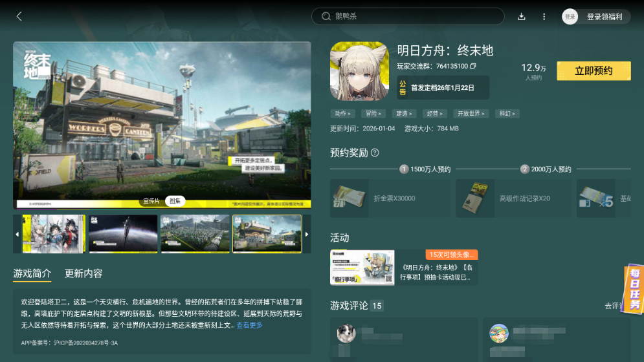The width and height of the screenshot is (644, 362).
Task: Open the 公告 announcement about 首发定档
Action: 443,87
